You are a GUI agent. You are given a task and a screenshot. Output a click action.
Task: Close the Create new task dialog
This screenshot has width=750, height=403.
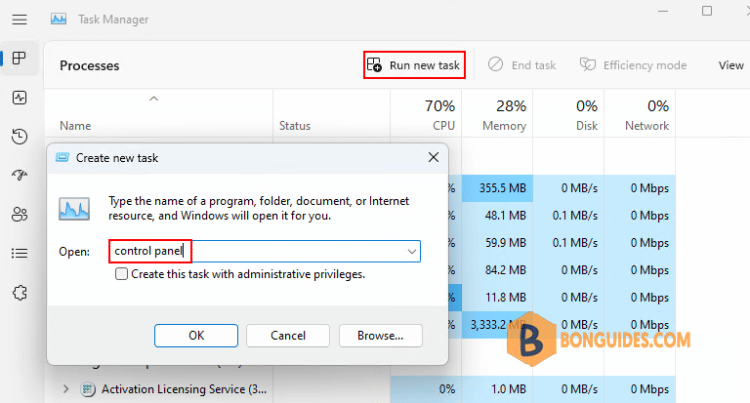click(433, 157)
